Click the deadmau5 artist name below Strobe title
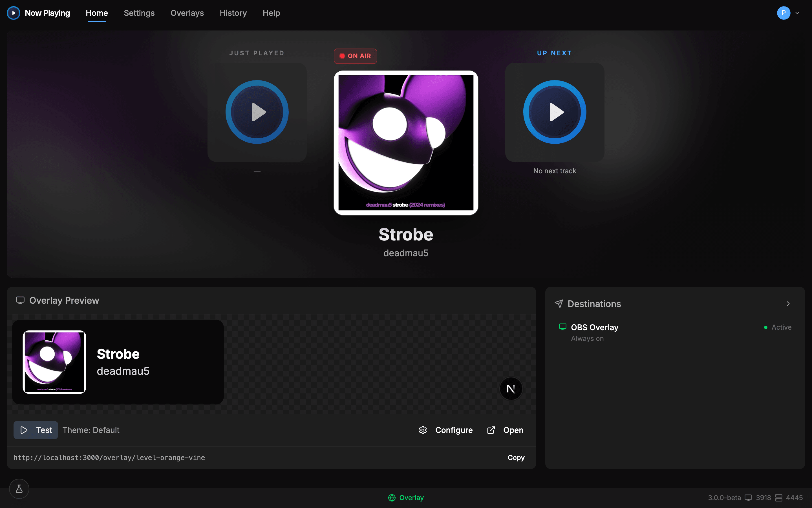Viewport: 812px width, 508px height. [x=406, y=253]
